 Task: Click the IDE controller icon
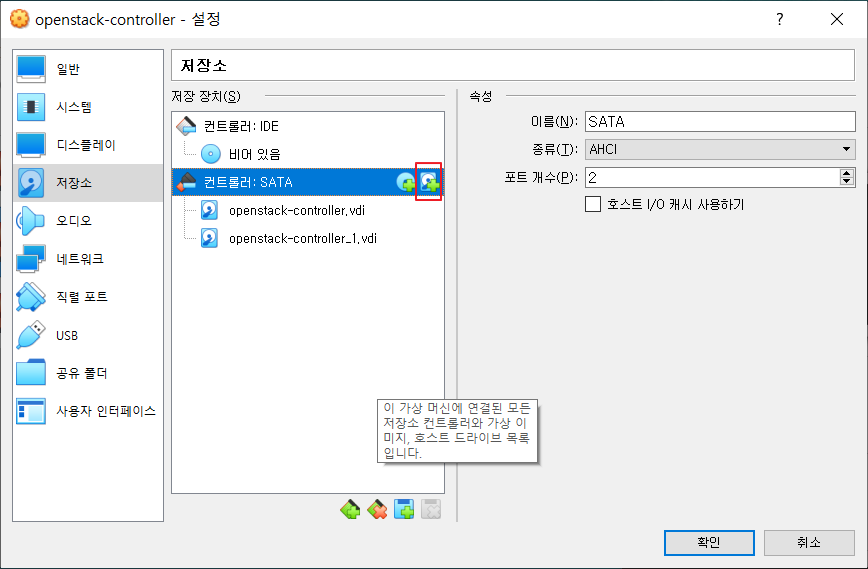(x=187, y=126)
